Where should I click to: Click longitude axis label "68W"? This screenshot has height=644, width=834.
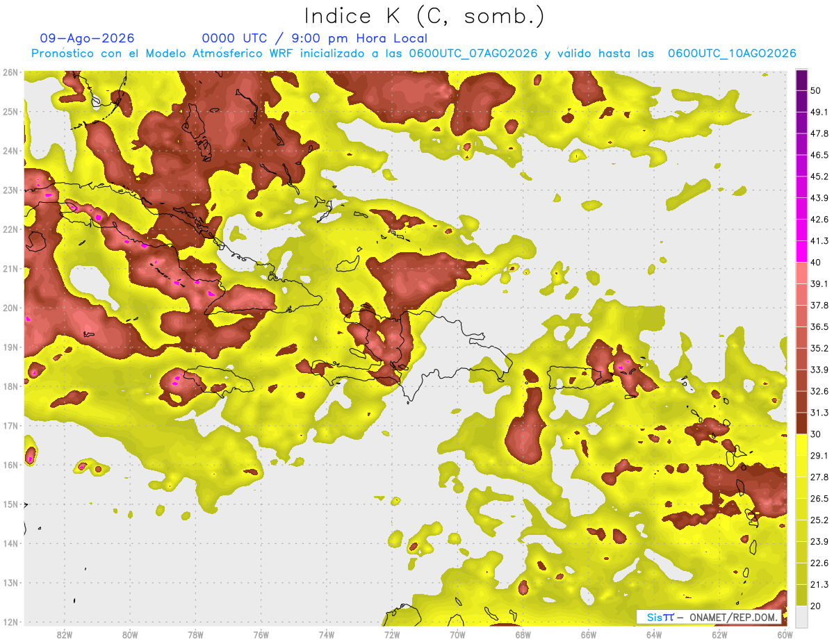[x=523, y=634]
